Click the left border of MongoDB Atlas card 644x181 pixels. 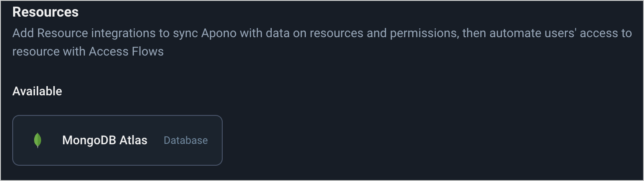pos(13,140)
